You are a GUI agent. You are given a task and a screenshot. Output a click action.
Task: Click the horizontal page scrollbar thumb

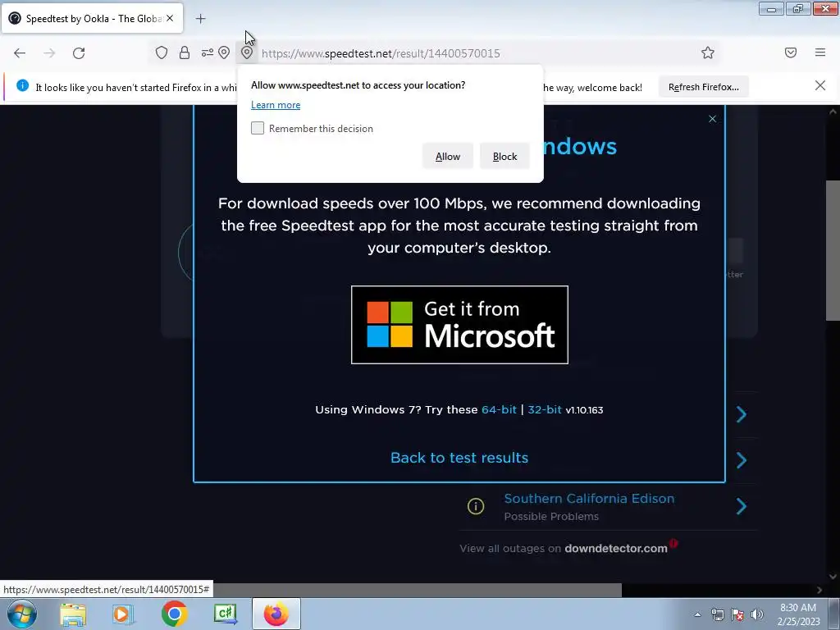[x=418, y=590]
